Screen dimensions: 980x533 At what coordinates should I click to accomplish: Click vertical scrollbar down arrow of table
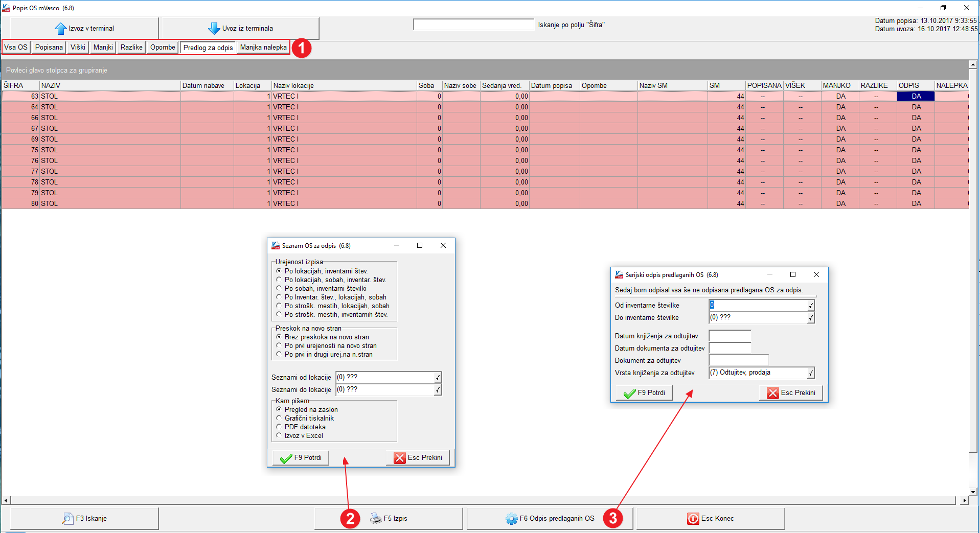[973, 492]
